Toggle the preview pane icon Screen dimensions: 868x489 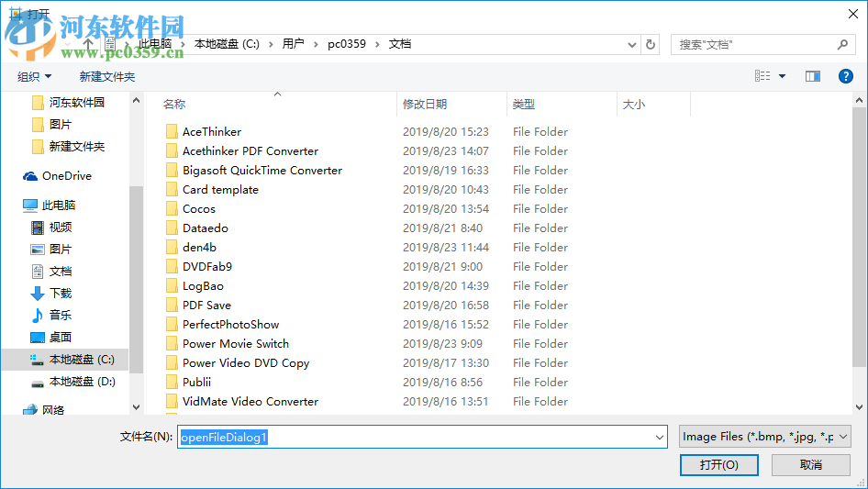click(x=813, y=76)
